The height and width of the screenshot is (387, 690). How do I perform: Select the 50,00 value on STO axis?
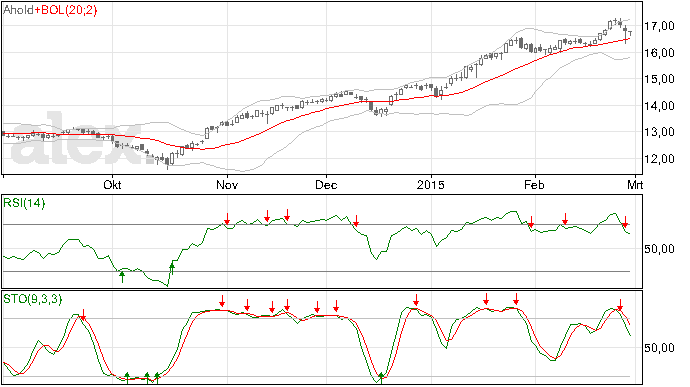click(659, 348)
